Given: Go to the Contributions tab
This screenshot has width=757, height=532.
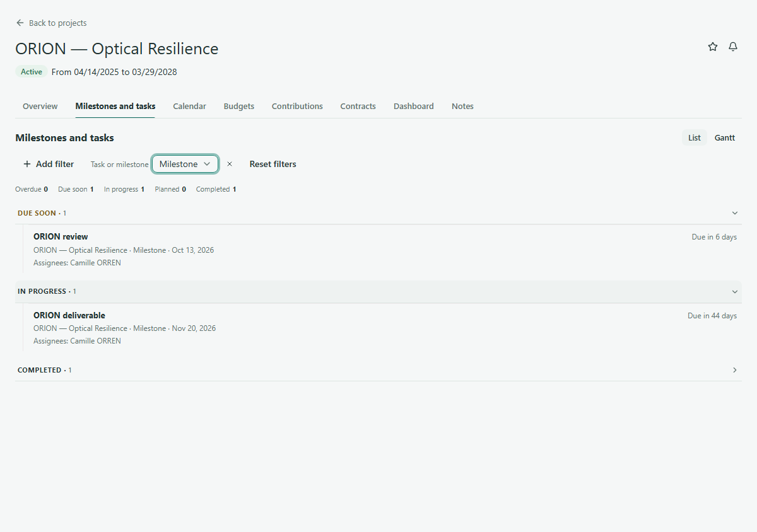Looking at the screenshot, I should 297,106.
